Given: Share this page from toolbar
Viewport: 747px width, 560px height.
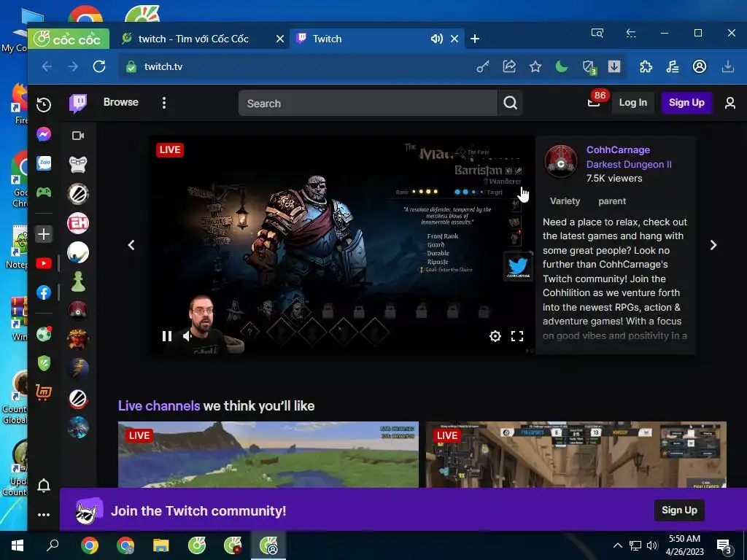Looking at the screenshot, I should click(508, 66).
